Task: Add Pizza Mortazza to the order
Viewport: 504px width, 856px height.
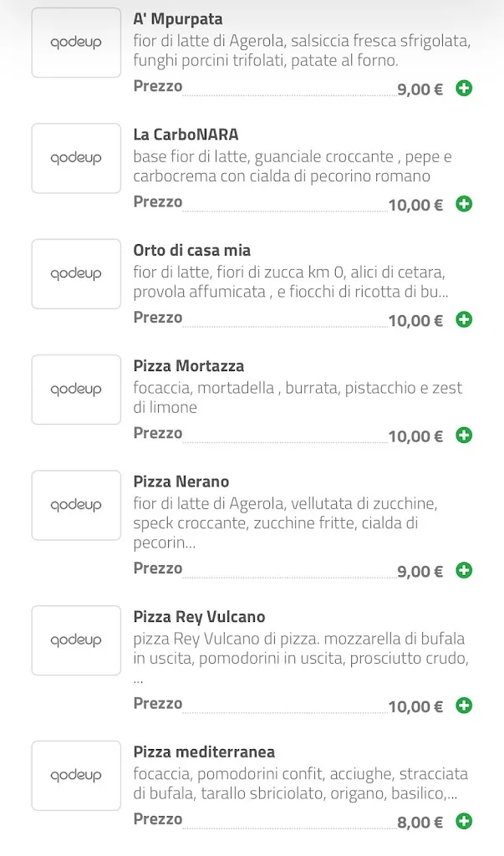Action: (464, 435)
